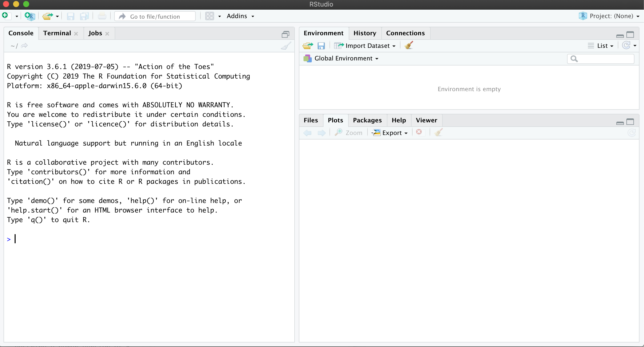This screenshot has height=347, width=644.
Task: Switch to the Console tab
Action: [21, 33]
